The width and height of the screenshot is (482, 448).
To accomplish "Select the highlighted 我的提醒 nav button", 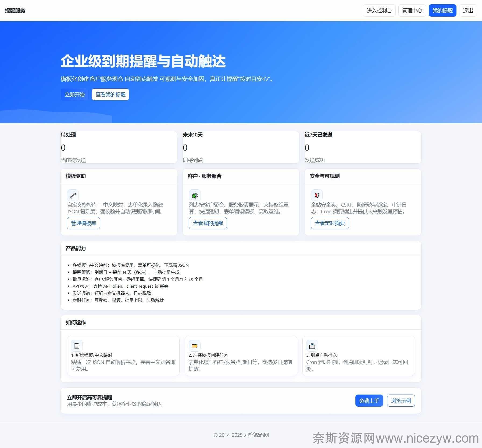I will point(442,10).
